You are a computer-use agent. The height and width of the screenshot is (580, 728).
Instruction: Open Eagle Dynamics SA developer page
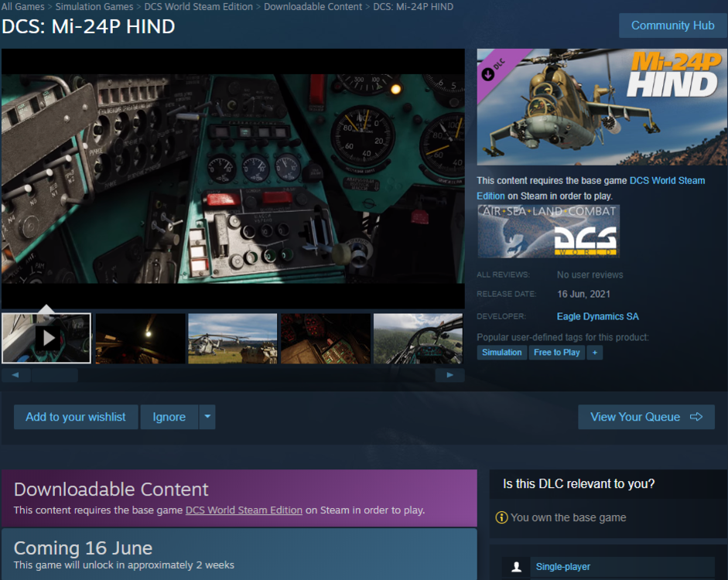[597, 316]
